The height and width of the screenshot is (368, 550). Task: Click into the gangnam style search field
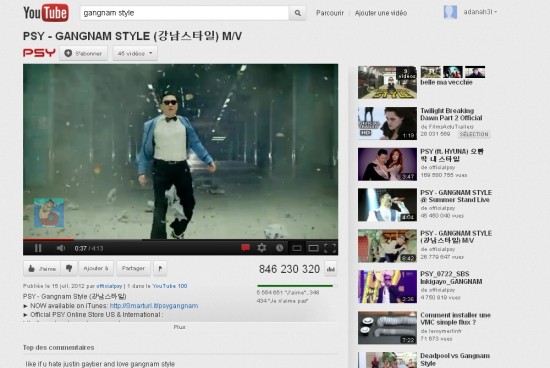(185, 13)
